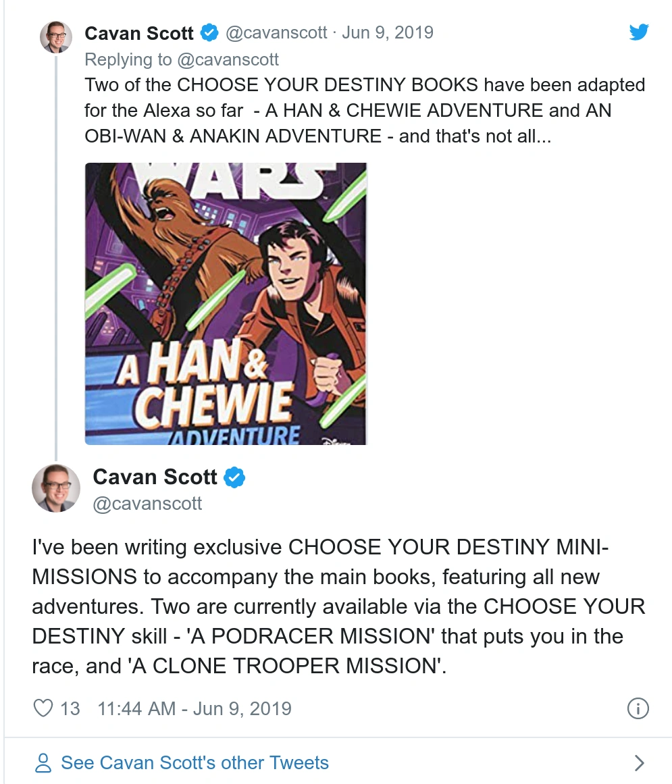Click the heart like icon
Viewport: 672px width, 784px height.
pyautogui.click(x=43, y=708)
